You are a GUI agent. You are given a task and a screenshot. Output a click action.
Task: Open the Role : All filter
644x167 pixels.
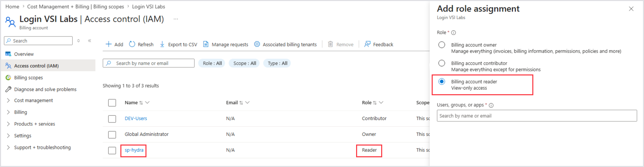click(x=212, y=63)
